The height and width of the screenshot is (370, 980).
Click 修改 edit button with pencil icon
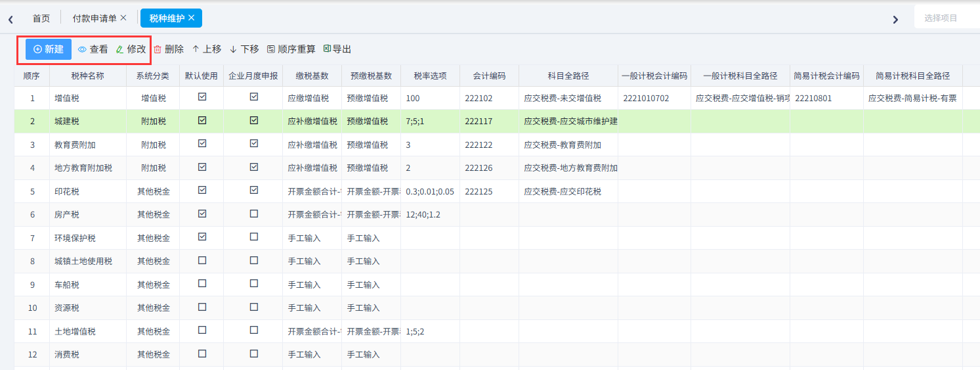(x=131, y=49)
